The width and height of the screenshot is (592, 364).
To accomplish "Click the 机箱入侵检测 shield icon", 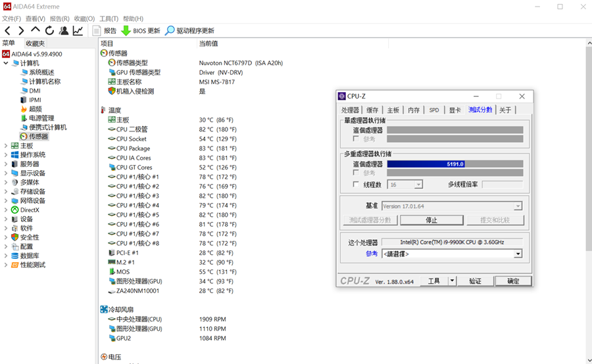I will [x=112, y=91].
